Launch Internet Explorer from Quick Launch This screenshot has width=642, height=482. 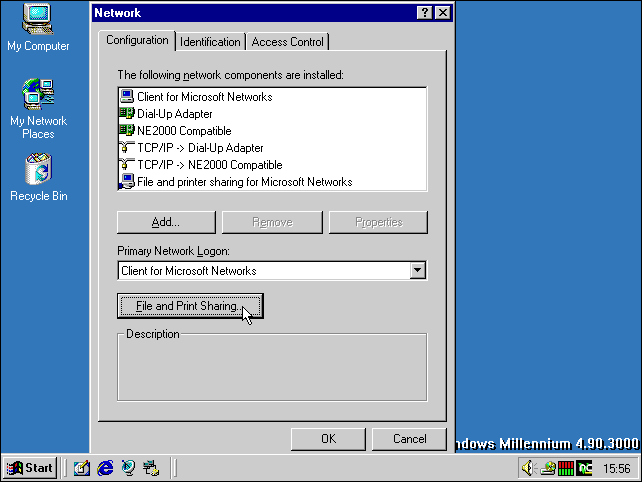click(x=105, y=468)
